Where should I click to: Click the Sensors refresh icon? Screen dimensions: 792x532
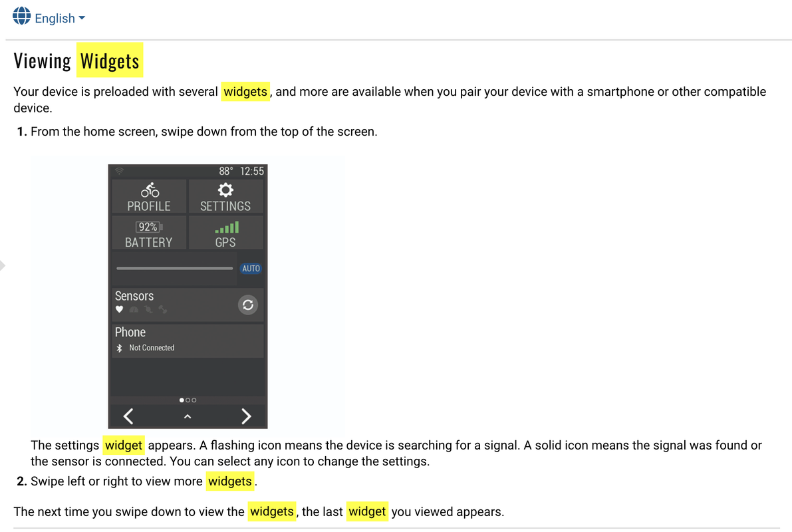click(248, 305)
